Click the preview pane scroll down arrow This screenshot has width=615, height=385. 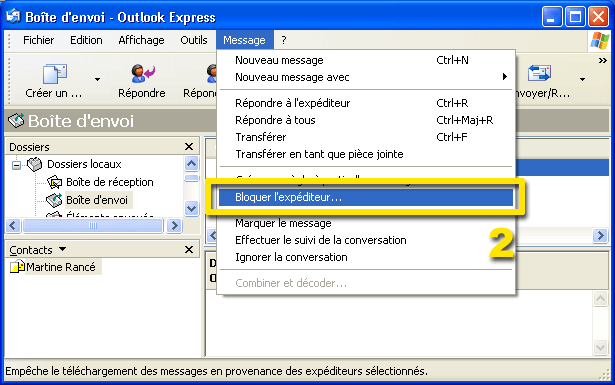point(600,347)
